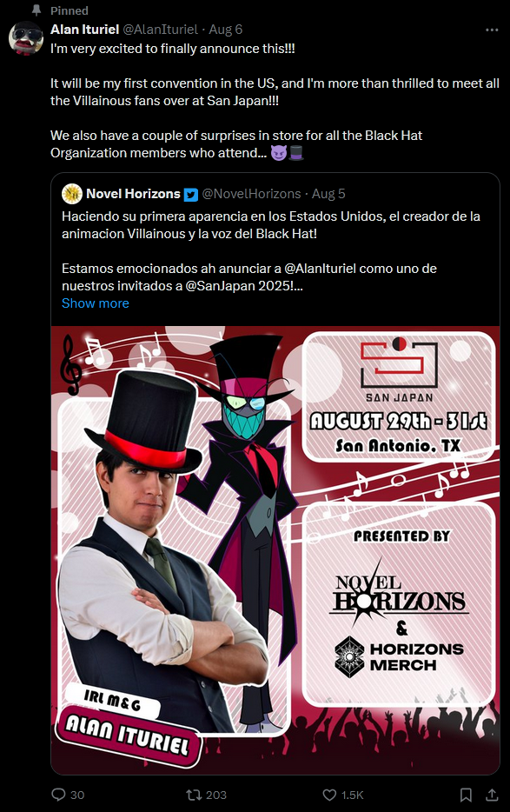Click Alan Ituriel's profile avatar
Screen dimensions: 510x812
tap(26, 37)
